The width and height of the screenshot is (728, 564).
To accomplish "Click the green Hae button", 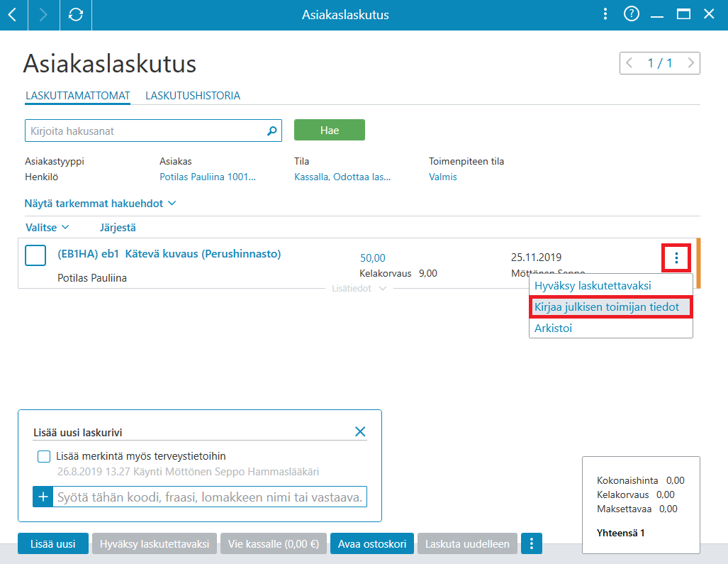I will (x=330, y=130).
